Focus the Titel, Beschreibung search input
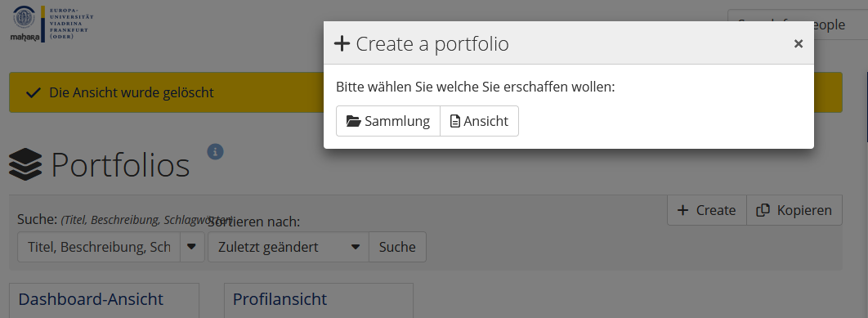 (x=99, y=247)
